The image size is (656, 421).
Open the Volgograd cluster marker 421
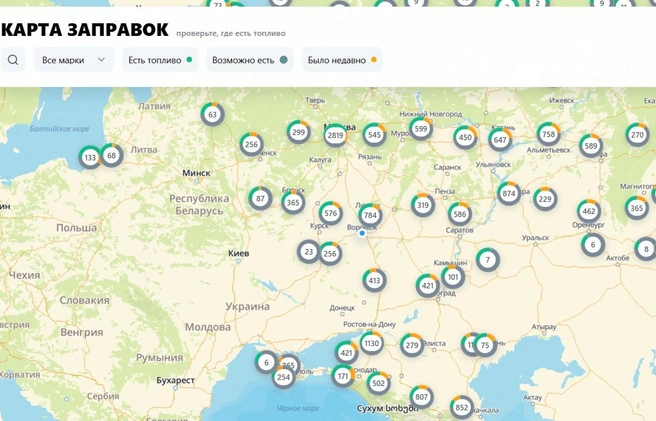point(428,286)
